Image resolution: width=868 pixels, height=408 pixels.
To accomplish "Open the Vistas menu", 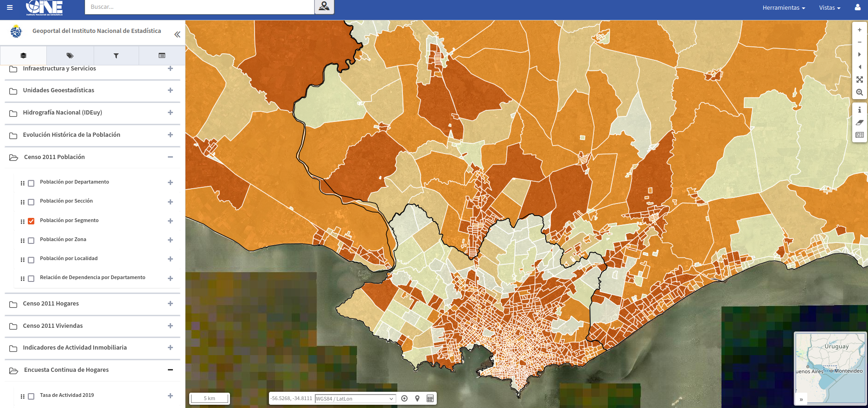I will (x=830, y=8).
